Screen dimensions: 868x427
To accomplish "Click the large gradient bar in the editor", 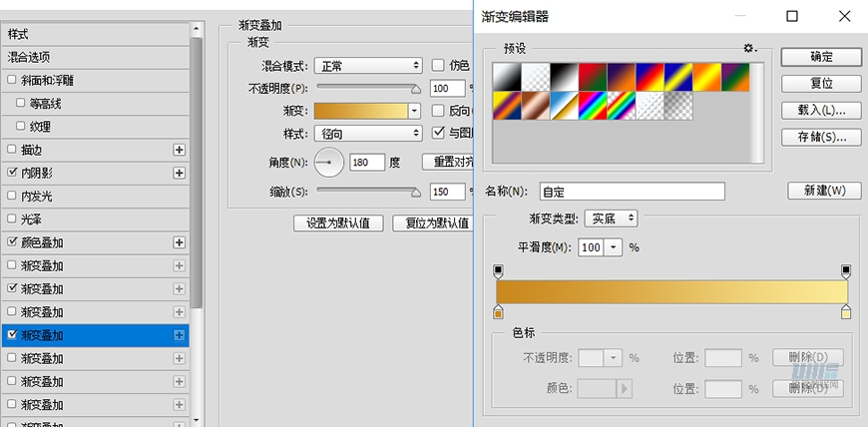I will tap(671, 291).
